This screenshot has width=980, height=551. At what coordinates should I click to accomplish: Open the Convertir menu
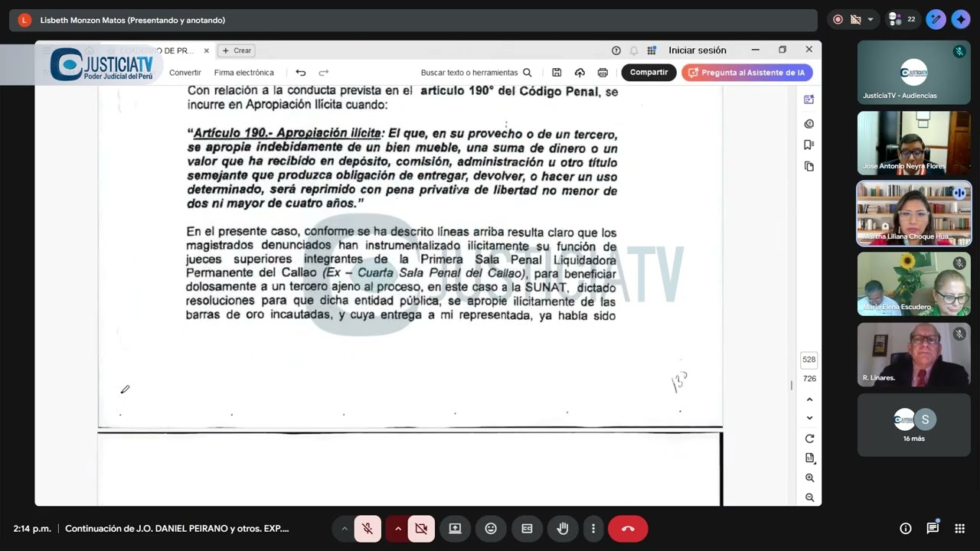coord(185,73)
